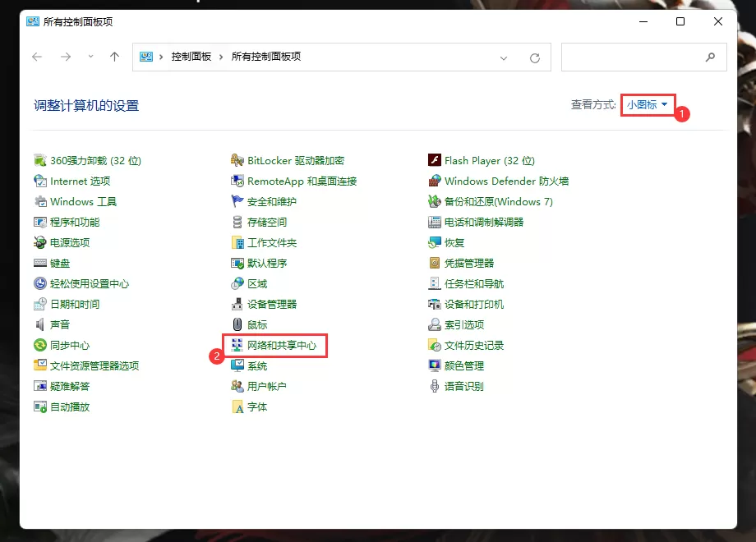Open recent pages chevron next to navigation arrows
The image size is (756, 542).
pyautogui.click(x=90, y=57)
